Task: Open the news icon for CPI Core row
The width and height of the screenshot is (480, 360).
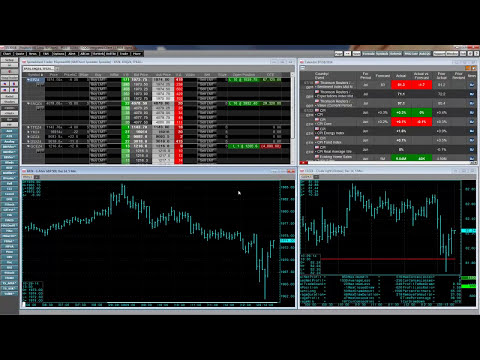Action: pos(472,122)
